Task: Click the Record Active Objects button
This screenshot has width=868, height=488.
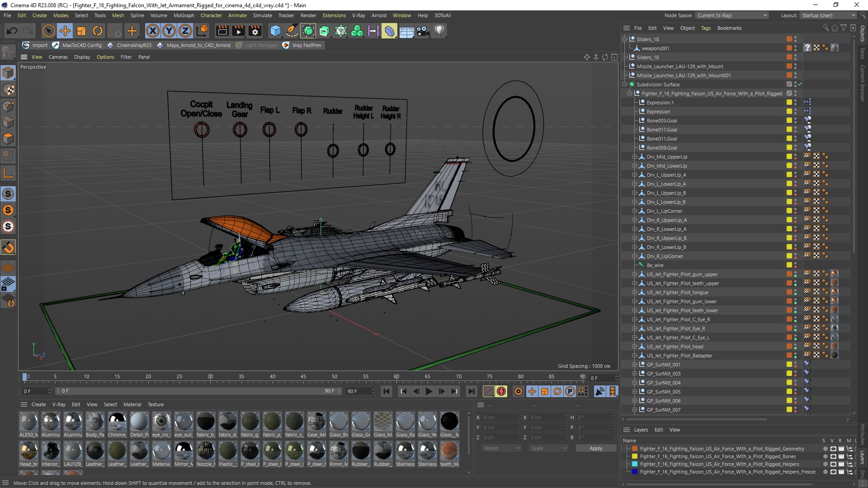Action: pyautogui.click(x=488, y=391)
